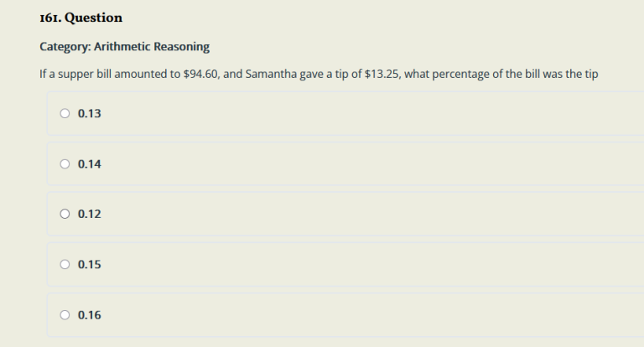This screenshot has width=644, height=347.
Task: Click empty area of the 0.12 option box
Action: pos(377,215)
